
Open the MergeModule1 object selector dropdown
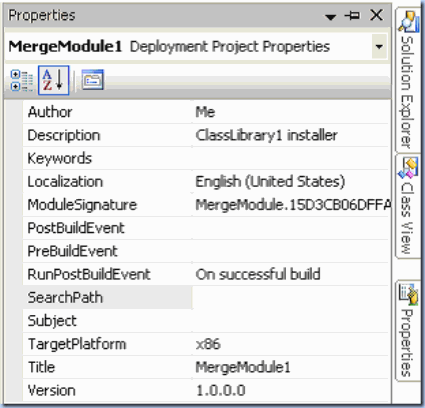(x=379, y=46)
